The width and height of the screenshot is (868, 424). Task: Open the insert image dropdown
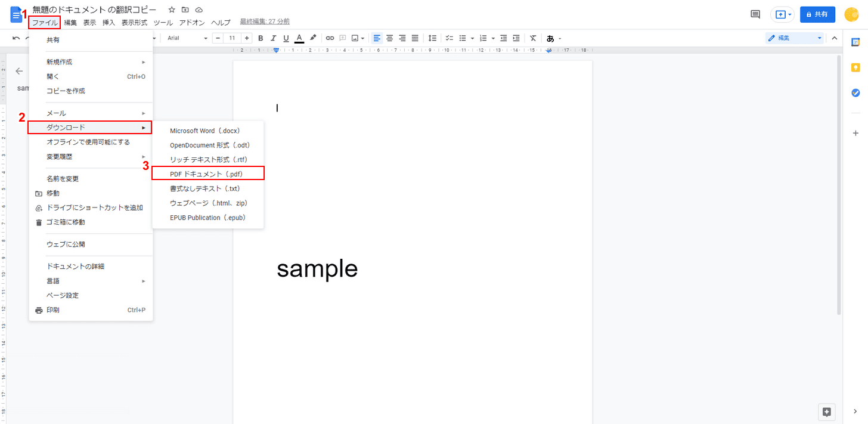tap(358, 38)
